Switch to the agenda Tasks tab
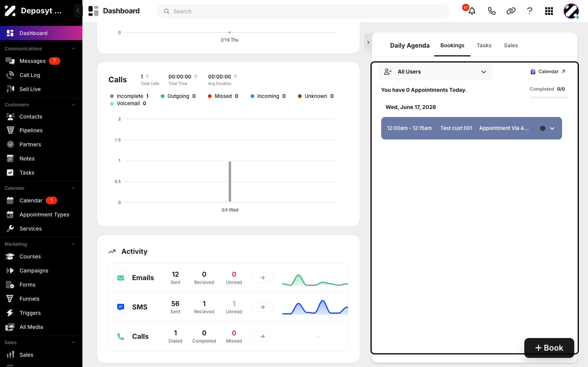This screenshot has width=588, height=367. [x=484, y=45]
